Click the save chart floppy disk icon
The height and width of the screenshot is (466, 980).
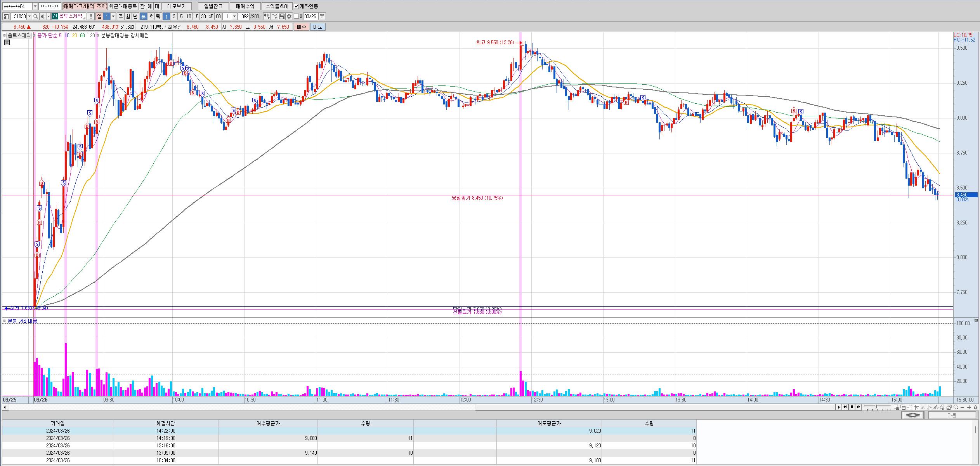coord(282,16)
